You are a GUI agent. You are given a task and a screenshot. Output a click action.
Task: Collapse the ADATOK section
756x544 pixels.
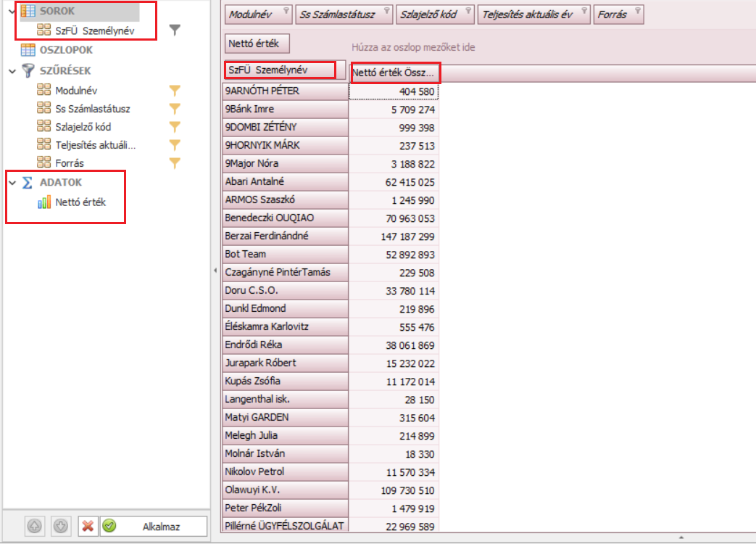coord(12,182)
